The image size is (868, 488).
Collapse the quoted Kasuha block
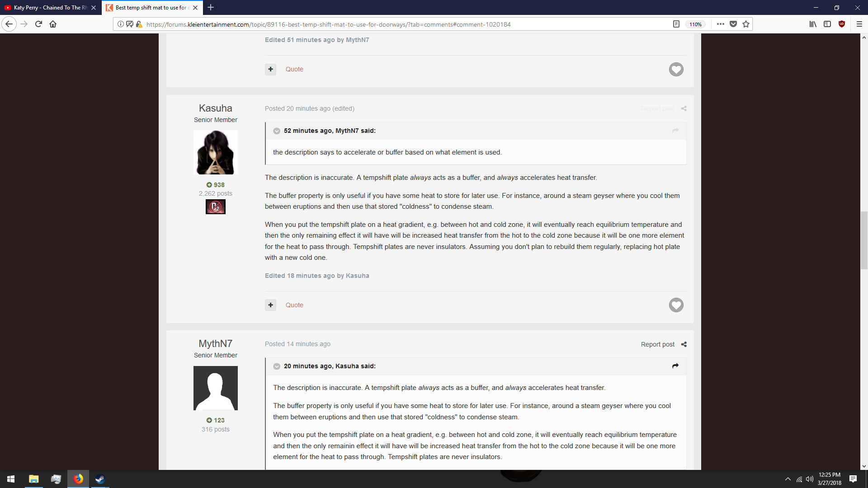coord(277,366)
